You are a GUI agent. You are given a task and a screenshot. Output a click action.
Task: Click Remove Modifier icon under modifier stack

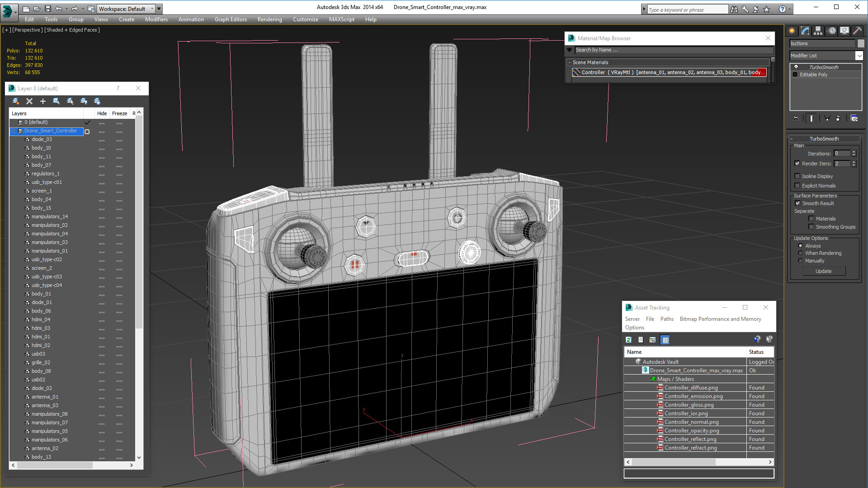click(838, 118)
